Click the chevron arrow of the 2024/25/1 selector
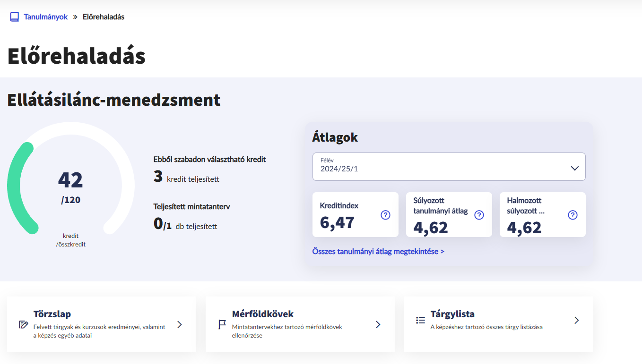 point(574,168)
